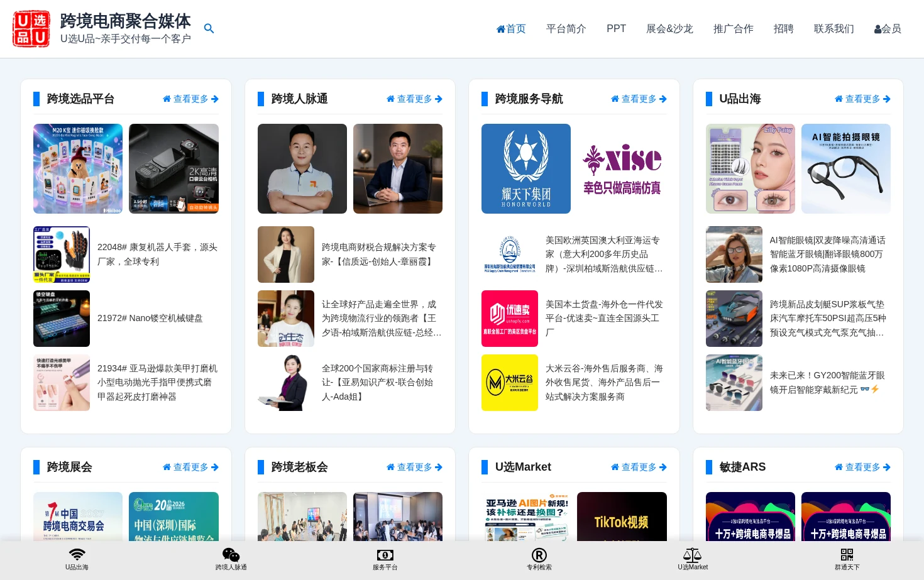The image size is (924, 580).
Task: Click the 服务平台 money icon in bottom bar
Action: (x=385, y=555)
